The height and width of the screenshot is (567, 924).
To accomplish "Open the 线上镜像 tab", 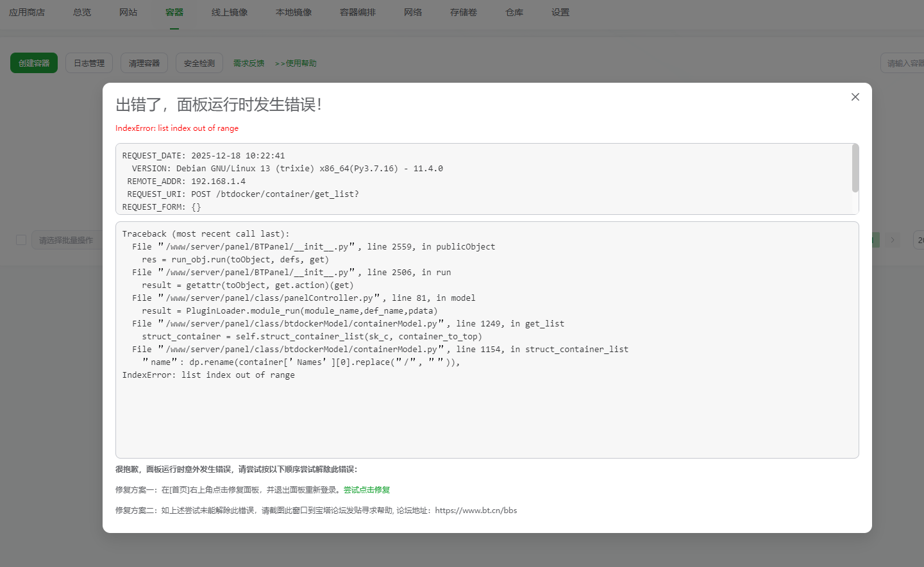I will 229,12.
